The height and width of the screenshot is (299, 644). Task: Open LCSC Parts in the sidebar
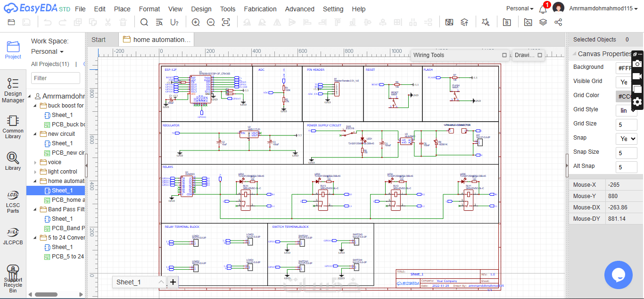pos(13,201)
